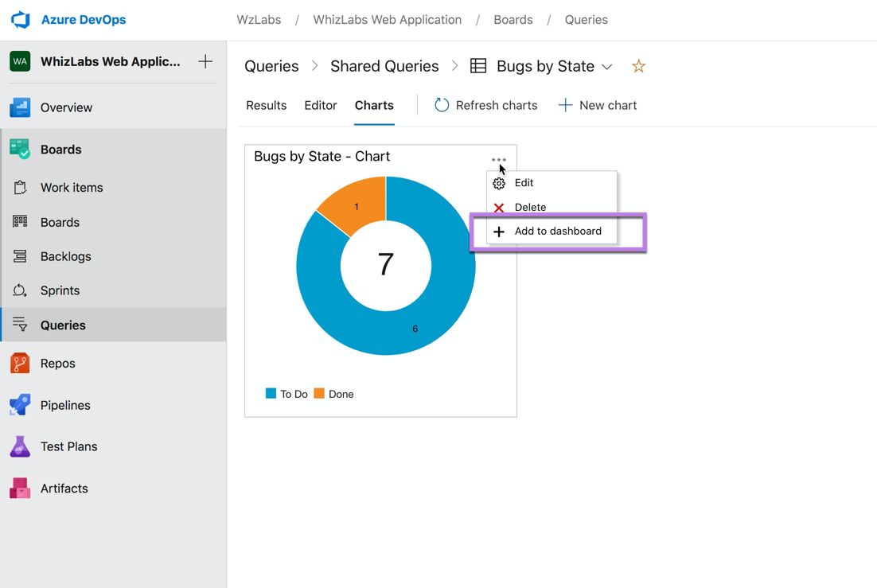Switch to the Results tab

[x=267, y=105]
